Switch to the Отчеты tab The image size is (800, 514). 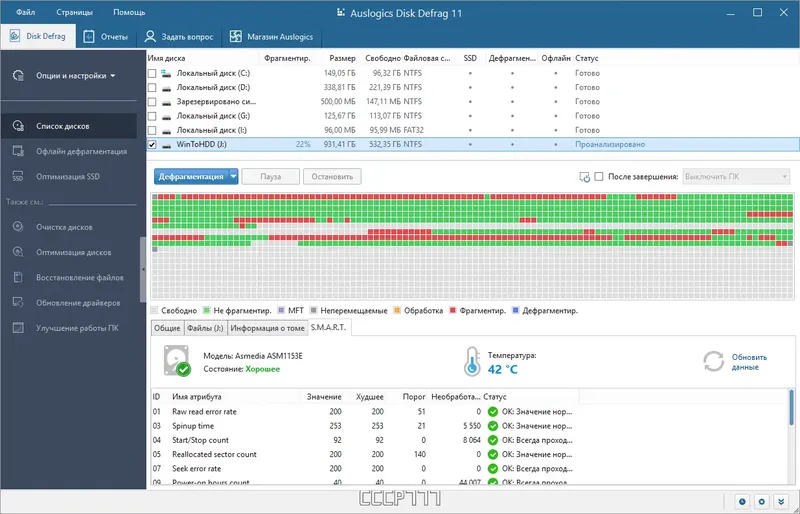[106, 37]
